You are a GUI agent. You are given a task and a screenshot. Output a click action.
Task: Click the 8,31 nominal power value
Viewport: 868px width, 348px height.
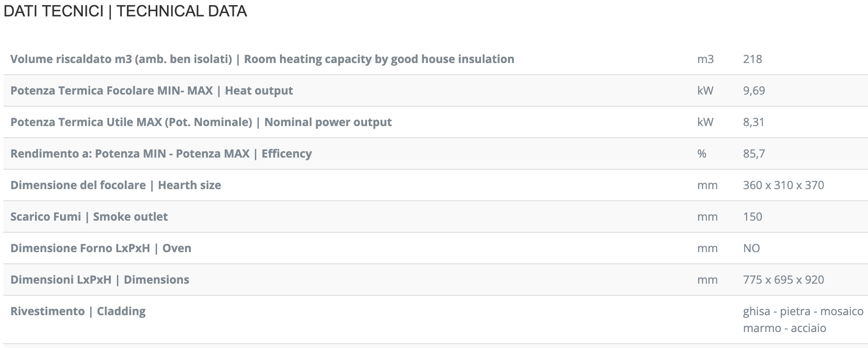click(x=753, y=122)
